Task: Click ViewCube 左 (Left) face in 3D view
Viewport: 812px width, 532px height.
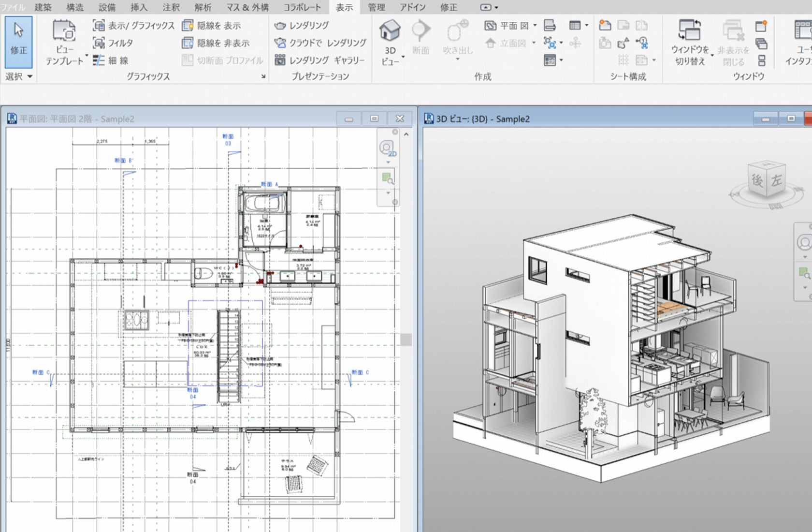Action: 776,180
